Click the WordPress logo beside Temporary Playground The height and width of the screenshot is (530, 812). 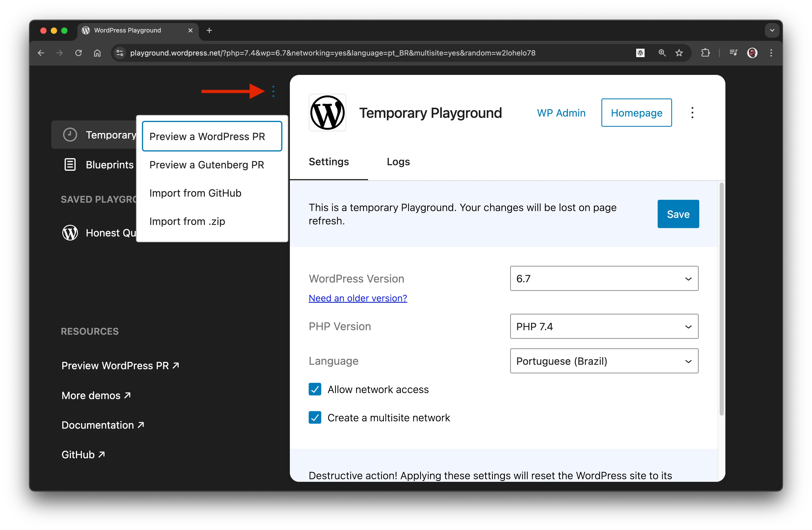(x=327, y=113)
